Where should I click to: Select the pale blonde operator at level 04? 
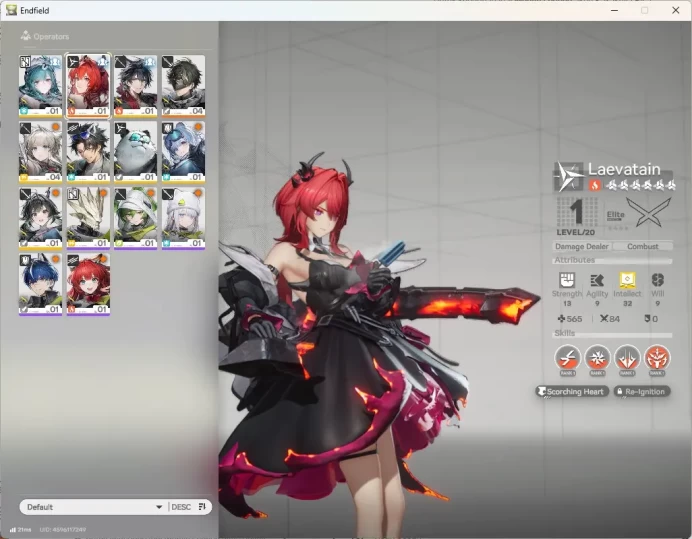(41, 152)
